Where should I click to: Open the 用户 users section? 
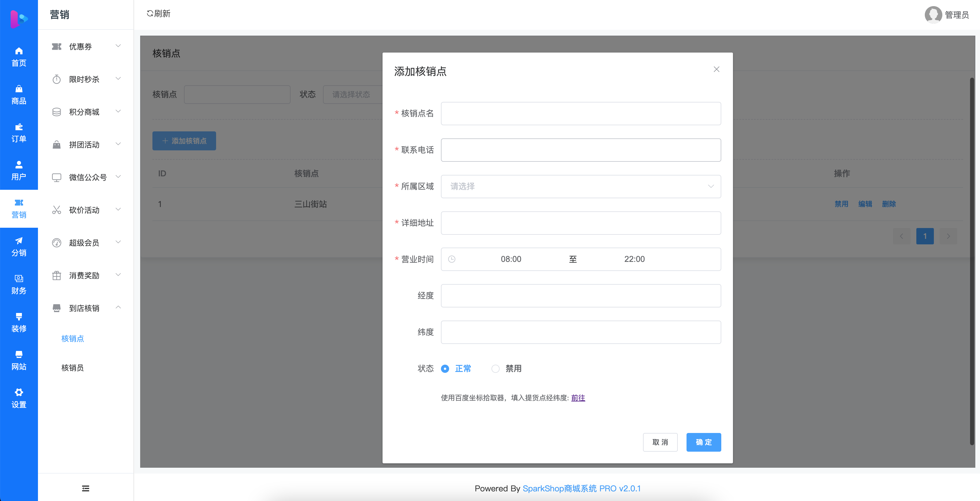click(x=19, y=171)
